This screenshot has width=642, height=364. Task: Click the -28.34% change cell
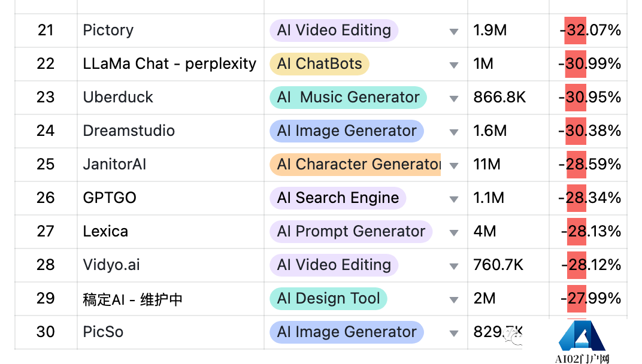(x=588, y=199)
